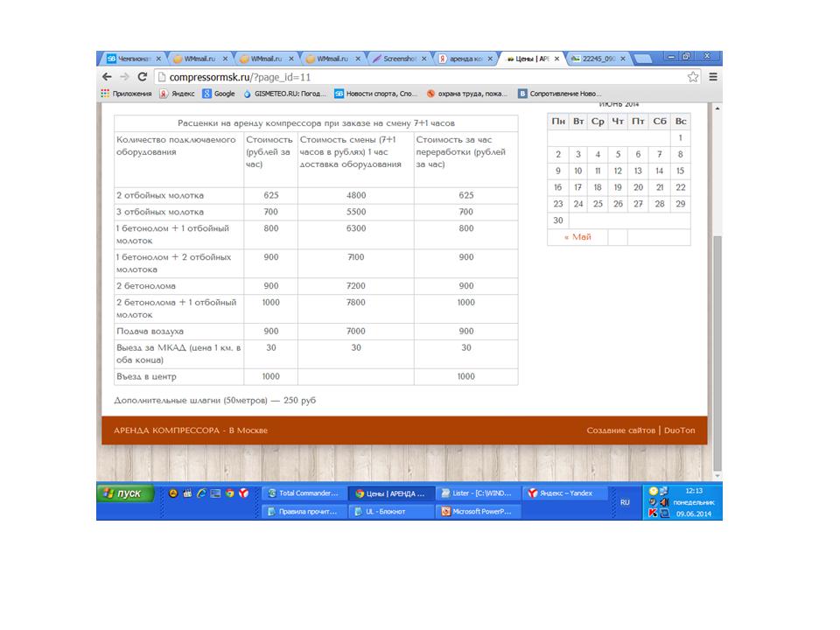Open the Новости спорта bookmark
Screen dimensions: 840x630
[376, 94]
